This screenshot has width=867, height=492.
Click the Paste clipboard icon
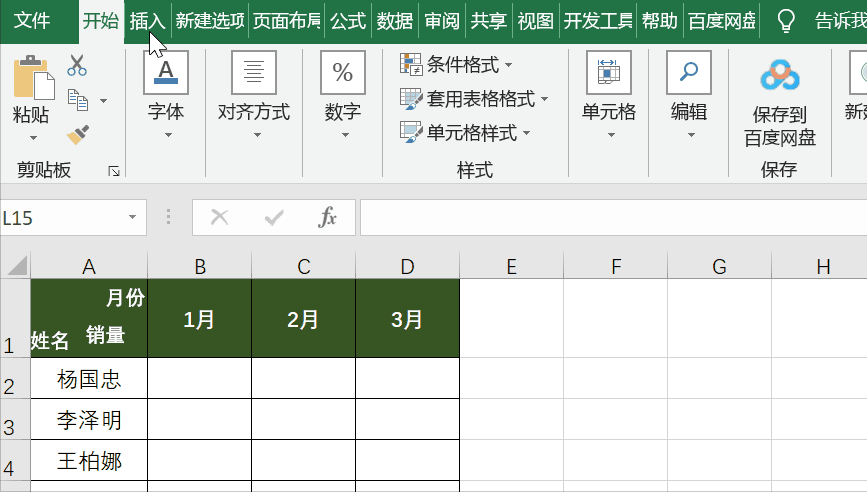(34, 76)
